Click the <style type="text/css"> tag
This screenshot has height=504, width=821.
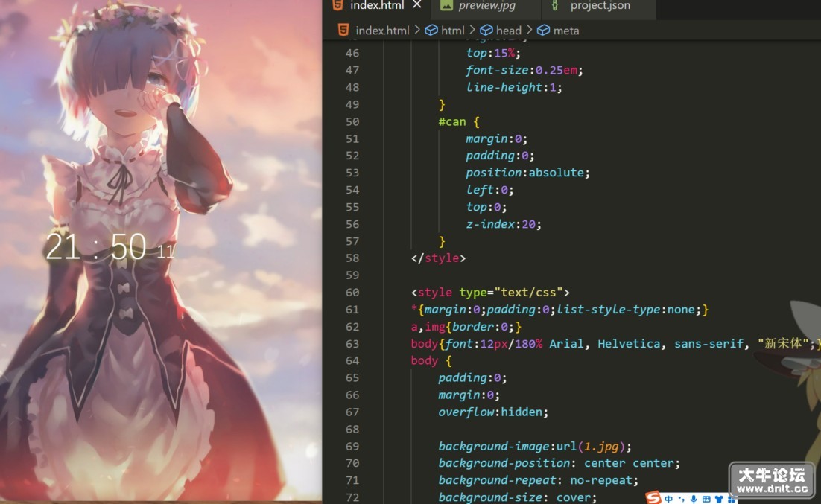click(490, 292)
